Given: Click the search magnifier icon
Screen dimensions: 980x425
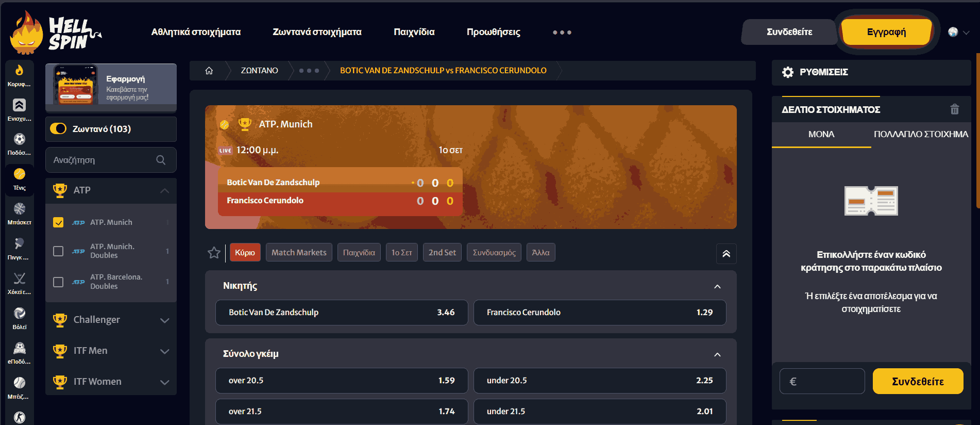Looking at the screenshot, I should click(161, 160).
